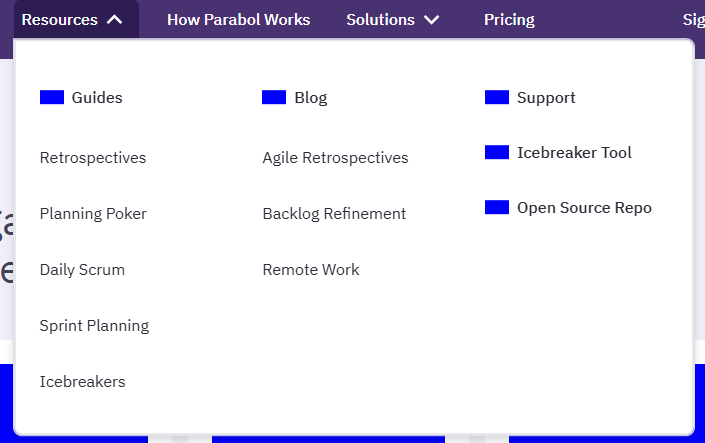The image size is (705, 443).
Task: Select the Daily Scrum guide
Action: coord(82,270)
